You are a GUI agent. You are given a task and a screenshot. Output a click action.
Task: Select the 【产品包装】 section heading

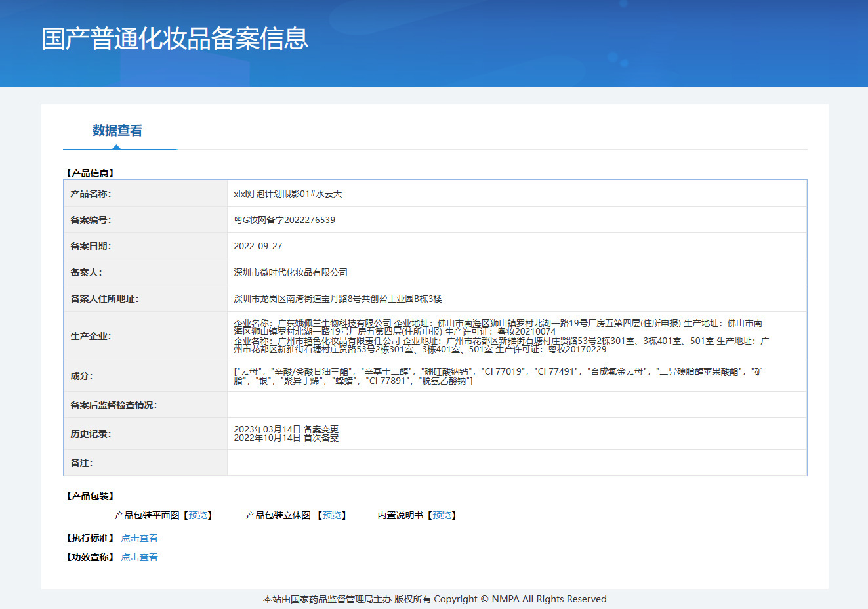[x=91, y=496]
